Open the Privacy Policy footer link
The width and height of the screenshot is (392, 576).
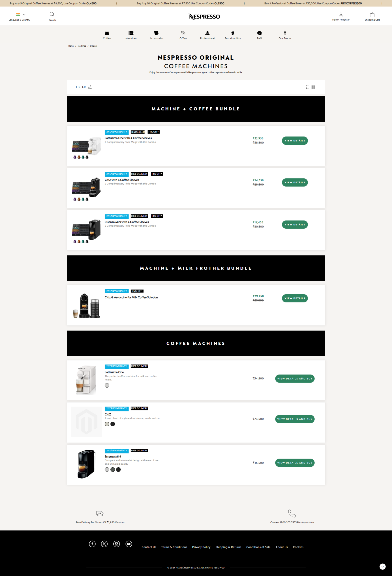point(201,547)
